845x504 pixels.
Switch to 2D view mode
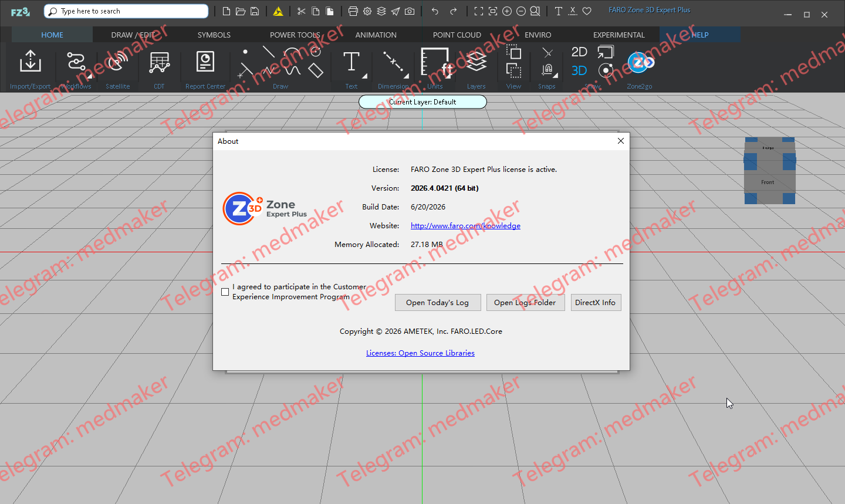pyautogui.click(x=579, y=52)
